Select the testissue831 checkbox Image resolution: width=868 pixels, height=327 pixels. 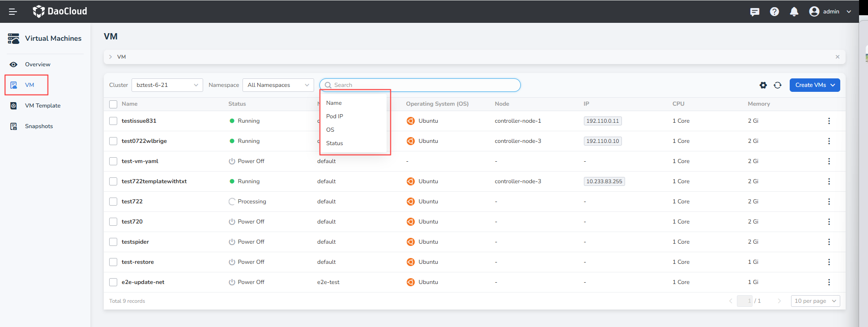click(x=113, y=121)
